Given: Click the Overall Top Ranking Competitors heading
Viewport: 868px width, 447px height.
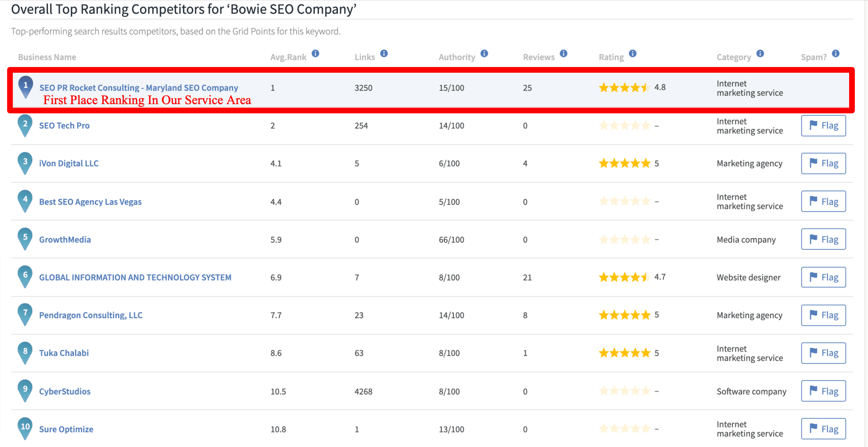Looking at the screenshot, I should [x=184, y=9].
